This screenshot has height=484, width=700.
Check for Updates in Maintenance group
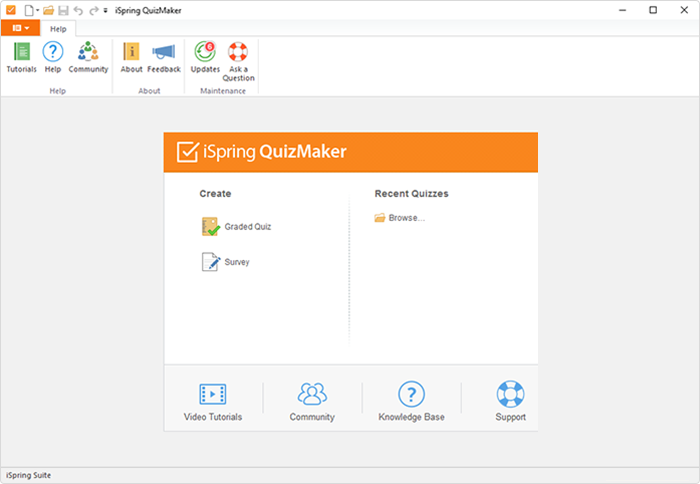click(x=205, y=57)
